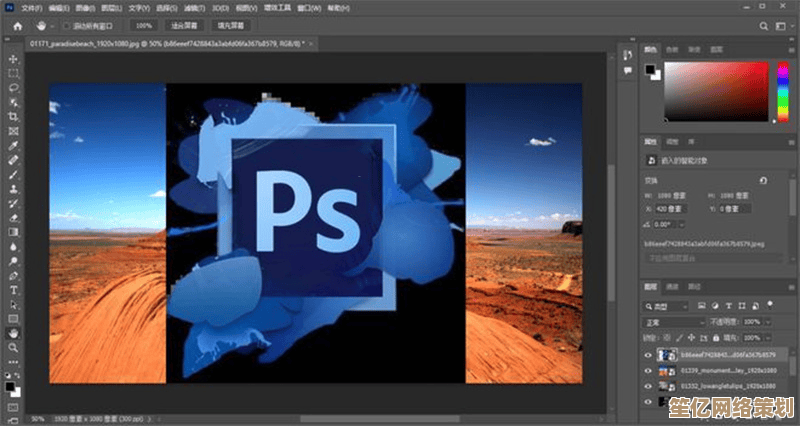Toggle lock position icon
The image size is (800, 426).
[x=691, y=338]
